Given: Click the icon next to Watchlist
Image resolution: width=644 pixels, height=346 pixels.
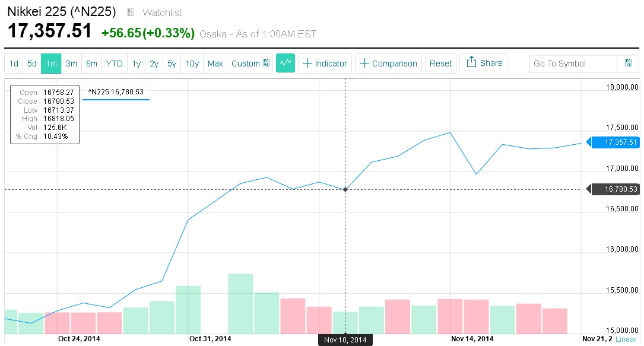Looking at the screenshot, I should click(131, 12).
